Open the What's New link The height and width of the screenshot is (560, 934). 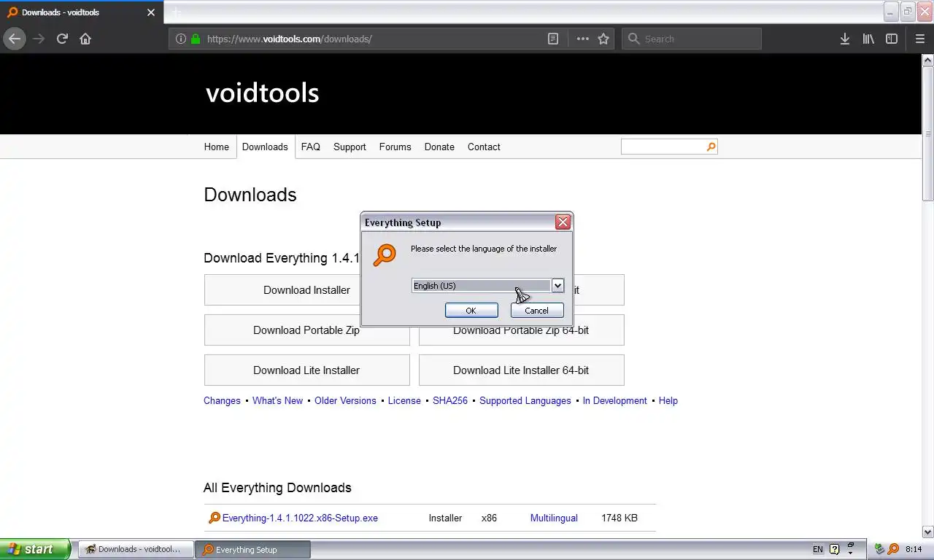[x=277, y=400]
